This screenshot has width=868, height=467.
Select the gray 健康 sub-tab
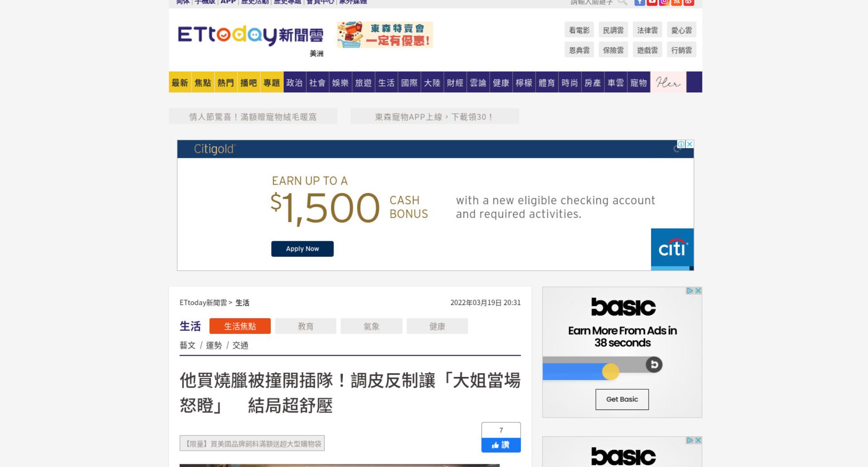pos(437,326)
